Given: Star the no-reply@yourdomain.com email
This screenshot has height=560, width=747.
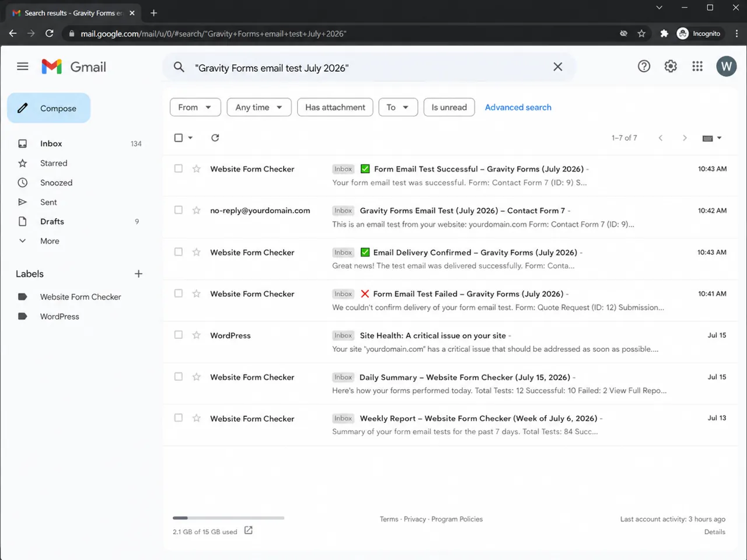Looking at the screenshot, I should (197, 211).
